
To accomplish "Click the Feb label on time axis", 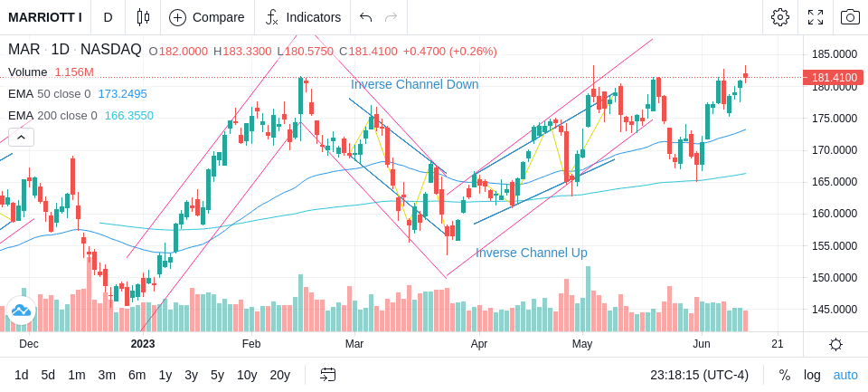I will (x=251, y=344).
